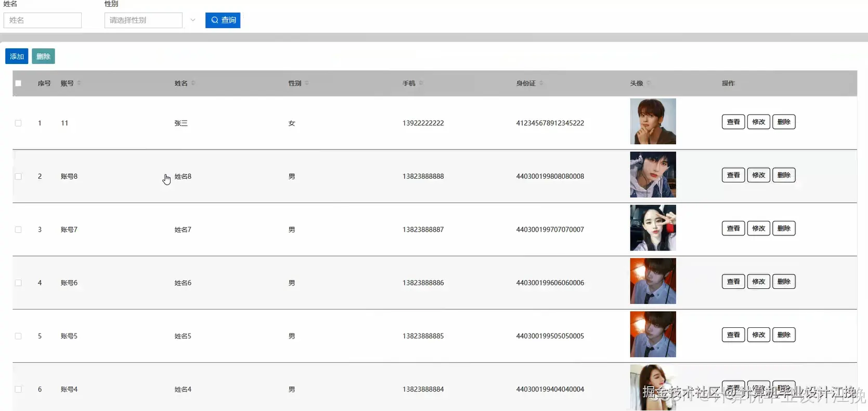This screenshot has height=411, width=868.
Task: View details for 张三 via 查看
Action: click(733, 122)
